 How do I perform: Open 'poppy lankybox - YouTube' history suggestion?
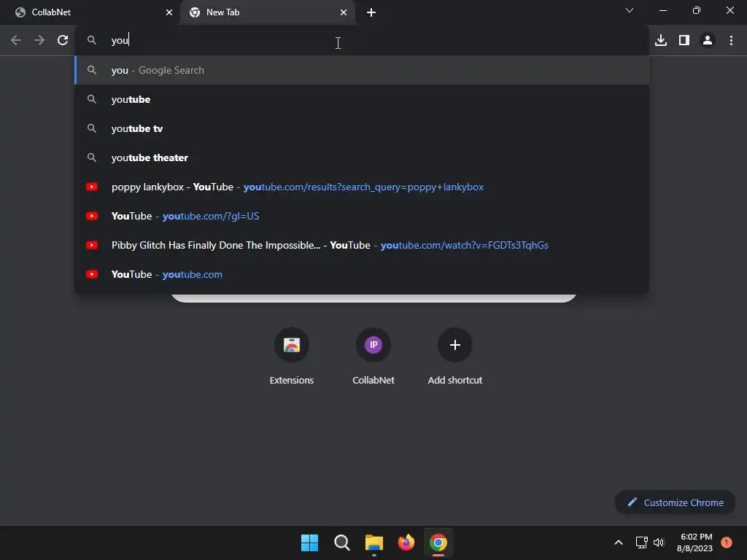362,187
